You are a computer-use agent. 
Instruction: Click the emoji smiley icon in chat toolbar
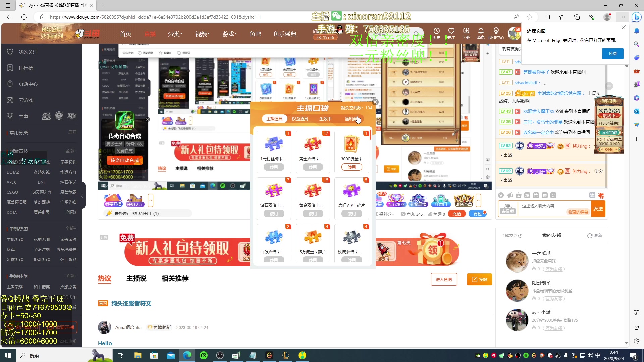[x=501, y=195]
